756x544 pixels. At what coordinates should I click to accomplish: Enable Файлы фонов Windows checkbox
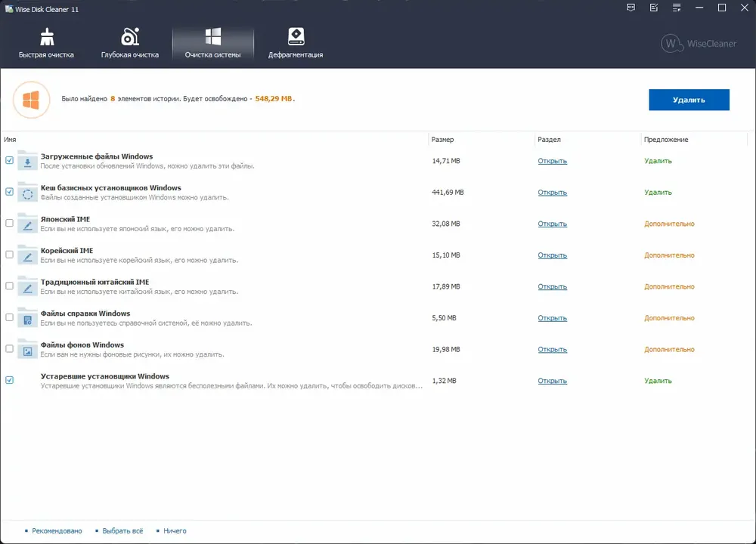tap(9, 348)
